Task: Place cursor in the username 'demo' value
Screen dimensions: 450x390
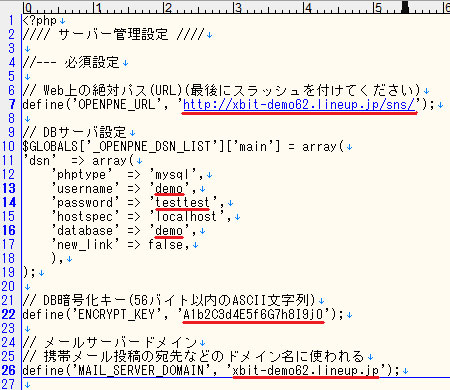Action: point(169,189)
